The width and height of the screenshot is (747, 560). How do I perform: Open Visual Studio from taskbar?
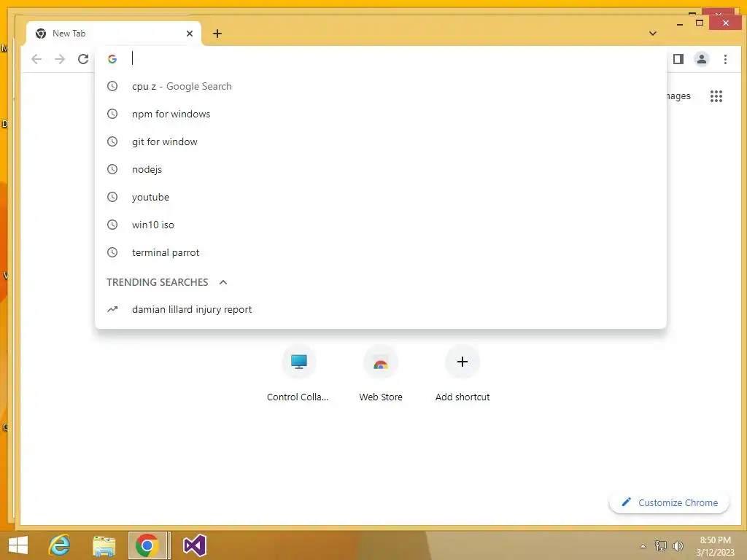click(194, 545)
